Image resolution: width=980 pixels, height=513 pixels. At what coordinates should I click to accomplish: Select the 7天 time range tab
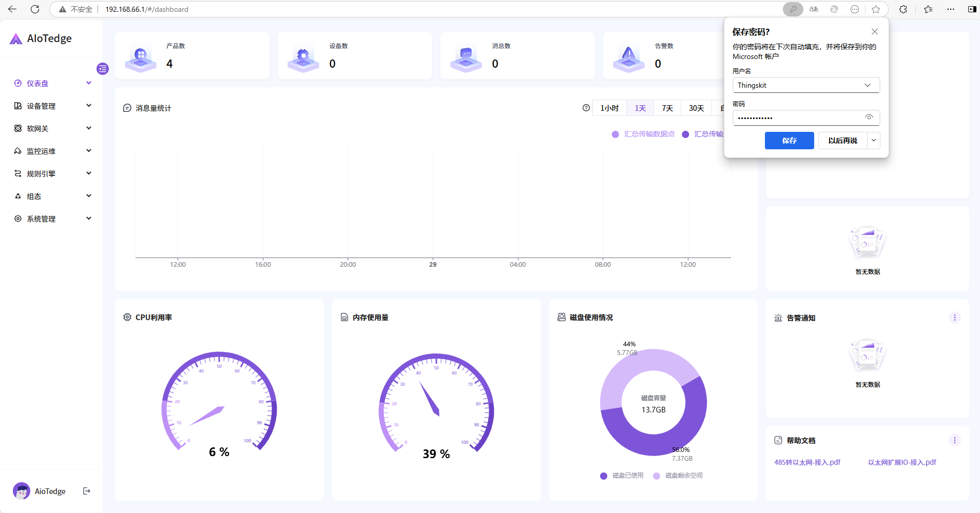[x=667, y=108]
